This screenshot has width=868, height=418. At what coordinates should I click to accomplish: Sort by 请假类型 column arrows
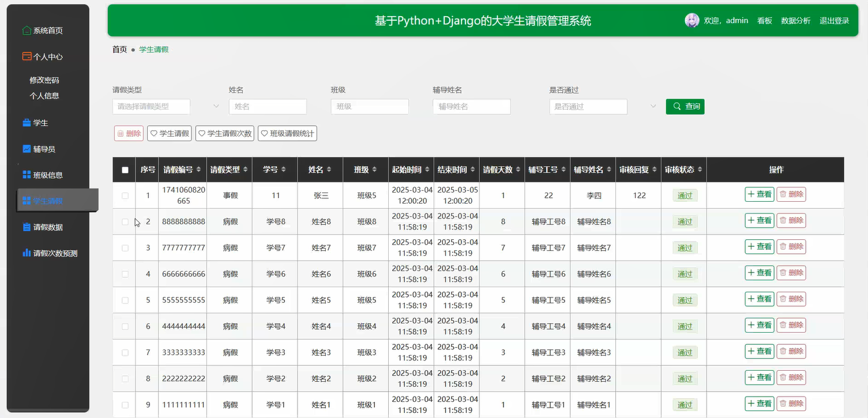(x=246, y=170)
